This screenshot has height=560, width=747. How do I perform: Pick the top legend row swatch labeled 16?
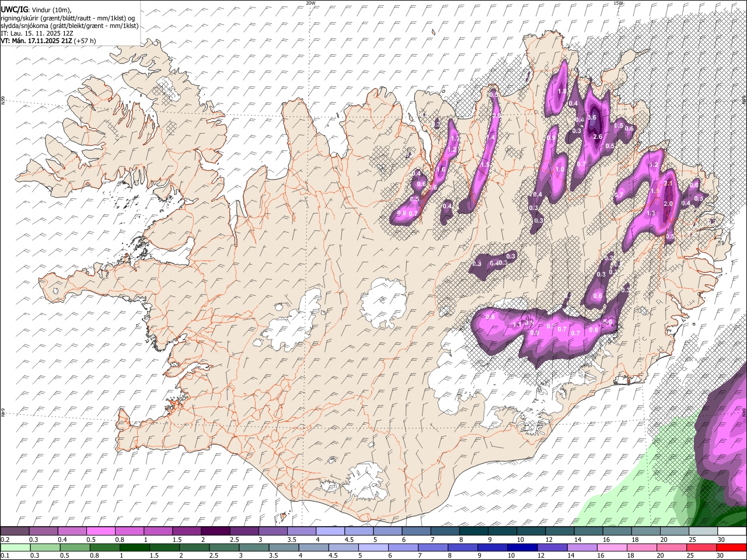(x=617, y=531)
